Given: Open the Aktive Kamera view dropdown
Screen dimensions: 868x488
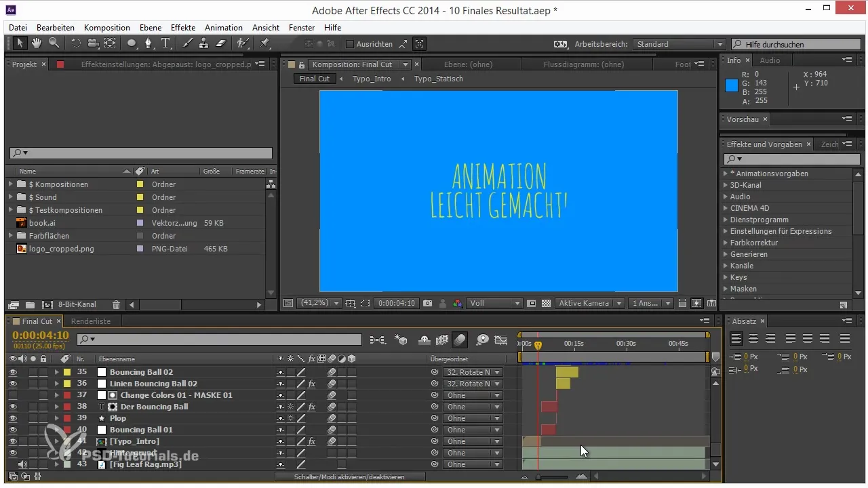Looking at the screenshot, I should [589, 303].
